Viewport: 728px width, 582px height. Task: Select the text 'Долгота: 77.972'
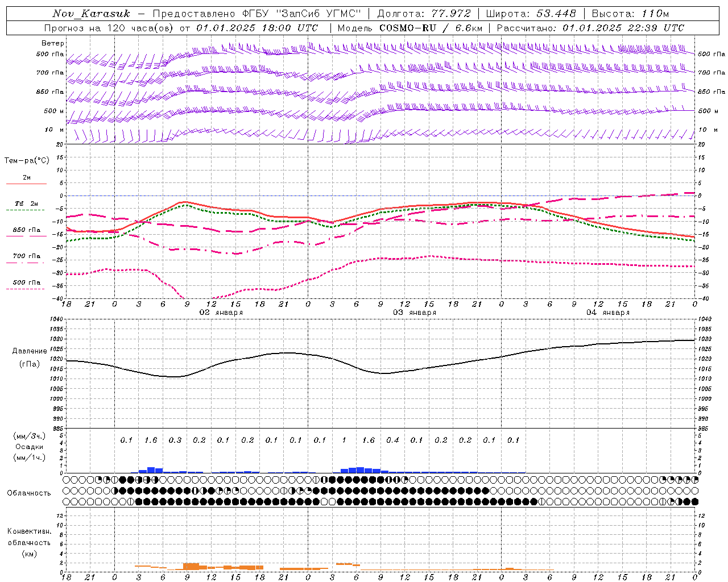pyautogui.click(x=424, y=14)
